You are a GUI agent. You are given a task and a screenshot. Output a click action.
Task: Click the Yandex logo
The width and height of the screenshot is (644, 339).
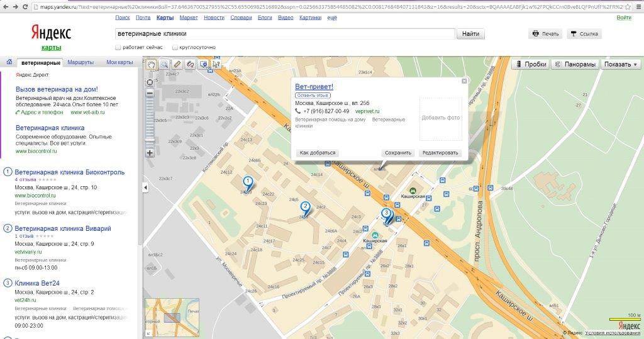coord(52,33)
